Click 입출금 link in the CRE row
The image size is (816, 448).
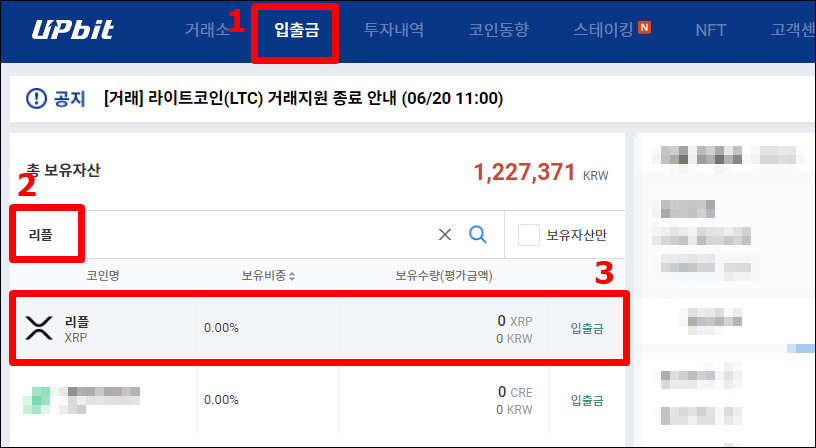pyautogui.click(x=587, y=400)
